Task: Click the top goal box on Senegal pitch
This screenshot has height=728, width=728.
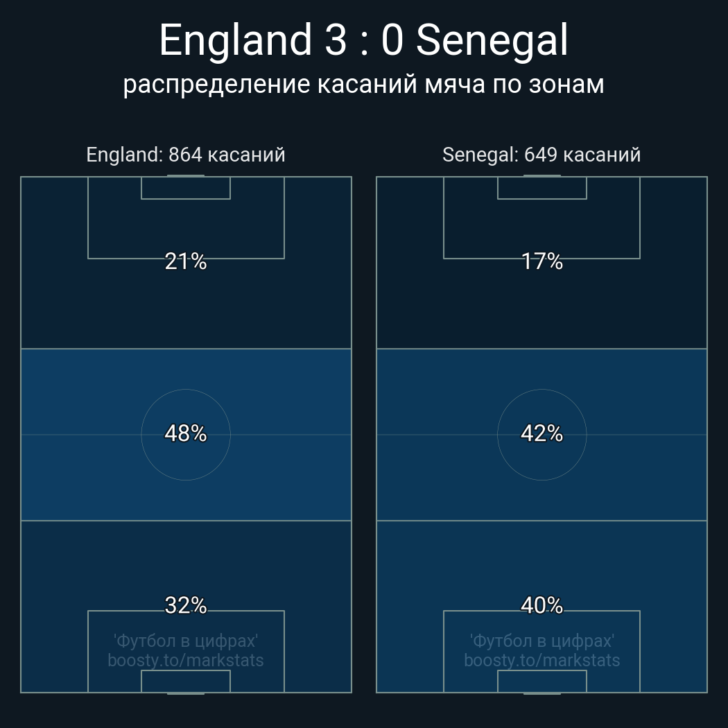Action: tap(541, 188)
